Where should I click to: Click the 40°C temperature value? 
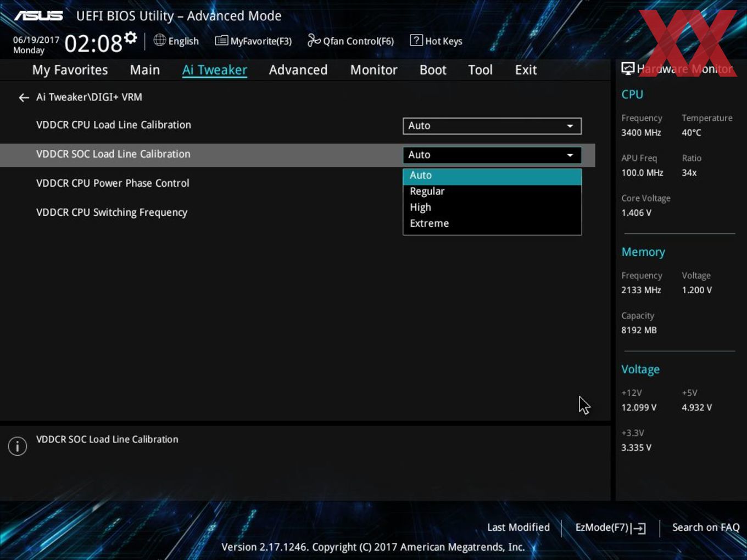pos(692,132)
